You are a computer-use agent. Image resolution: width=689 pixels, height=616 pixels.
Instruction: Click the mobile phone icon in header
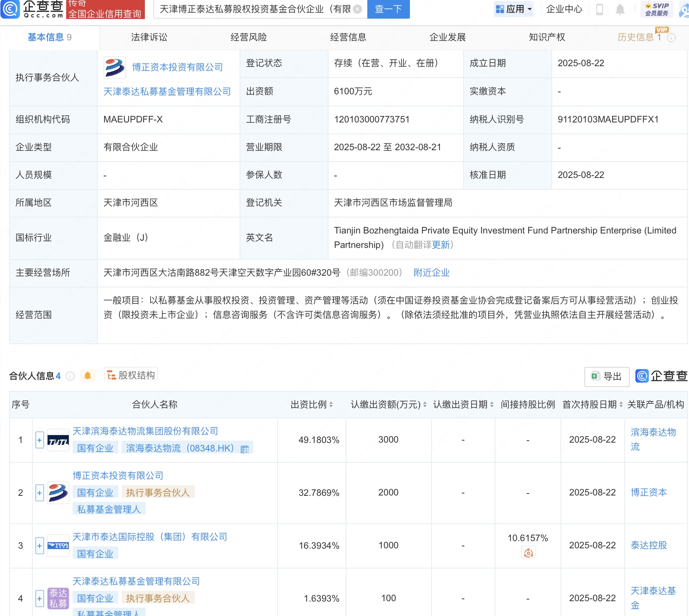(x=600, y=9)
